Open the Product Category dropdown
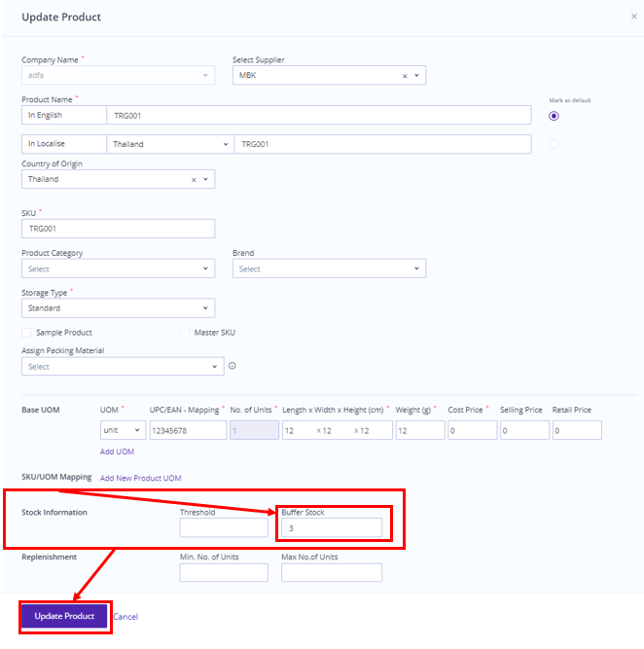Viewport: 644px width, 649px height. click(118, 269)
